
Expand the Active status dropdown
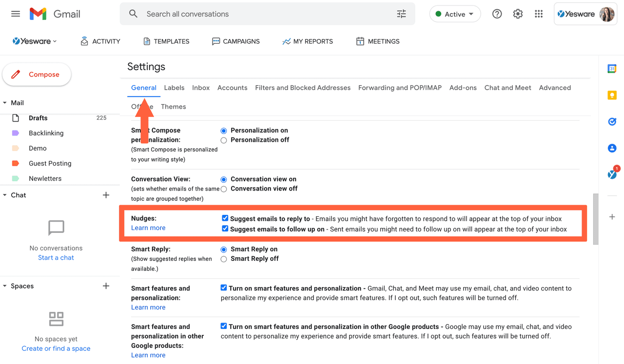[x=455, y=14]
